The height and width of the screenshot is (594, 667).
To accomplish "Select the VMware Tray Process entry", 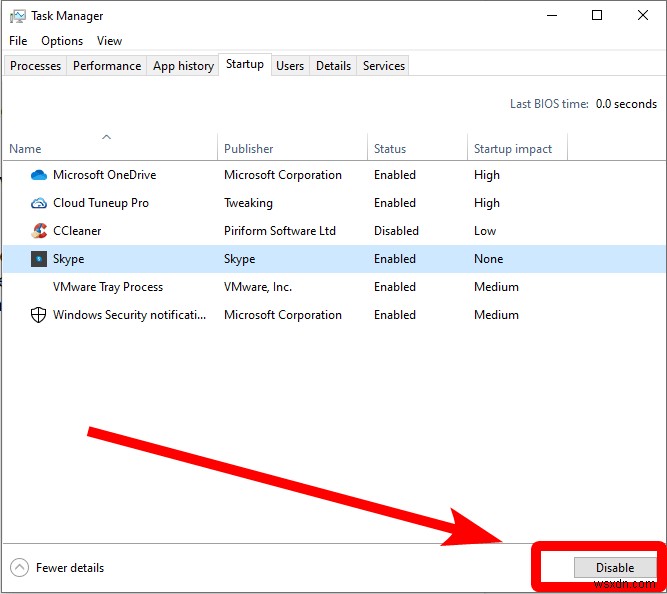I will click(108, 287).
